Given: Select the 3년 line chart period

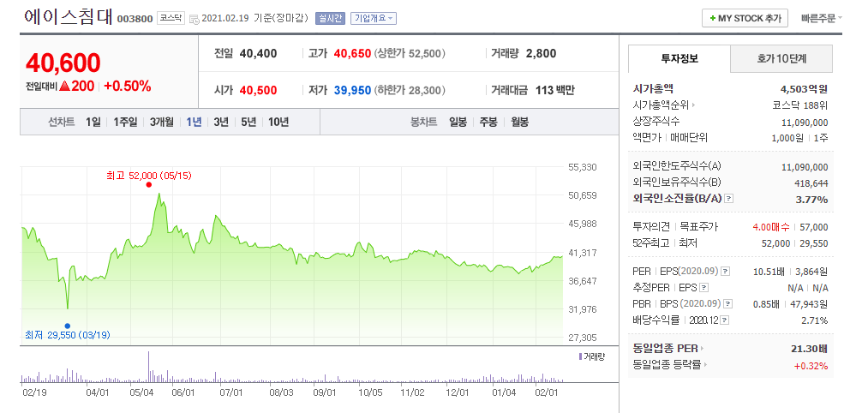Looking at the screenshot, I should pos(221,122).
